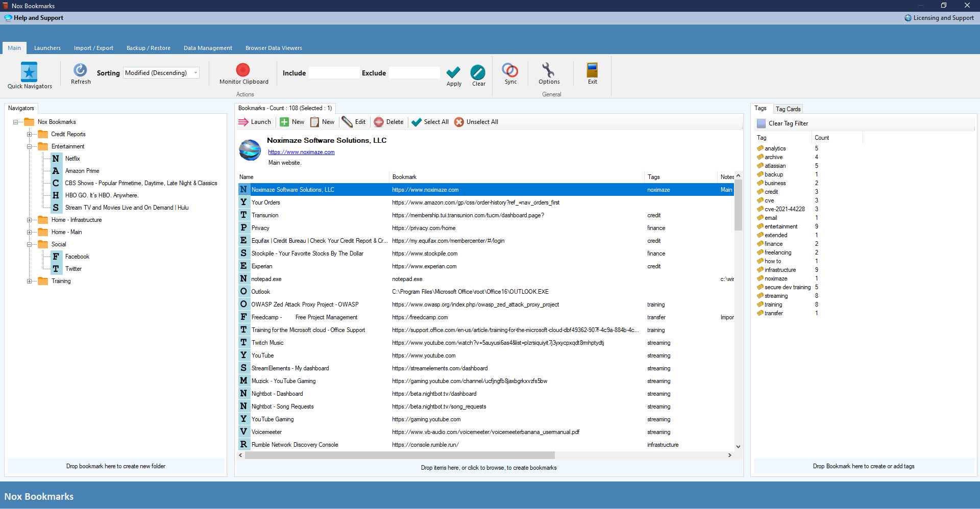Filter by the entertainment tag

(780, 226)
